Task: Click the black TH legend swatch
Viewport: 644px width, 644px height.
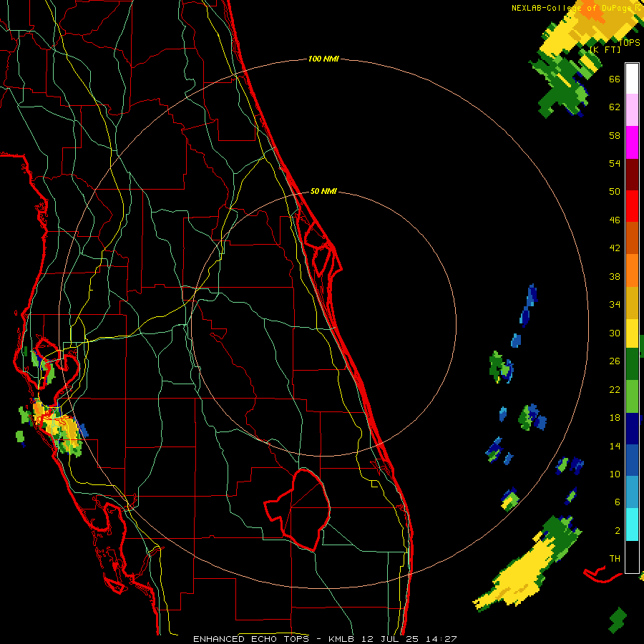Action: [x=632, y=557]
